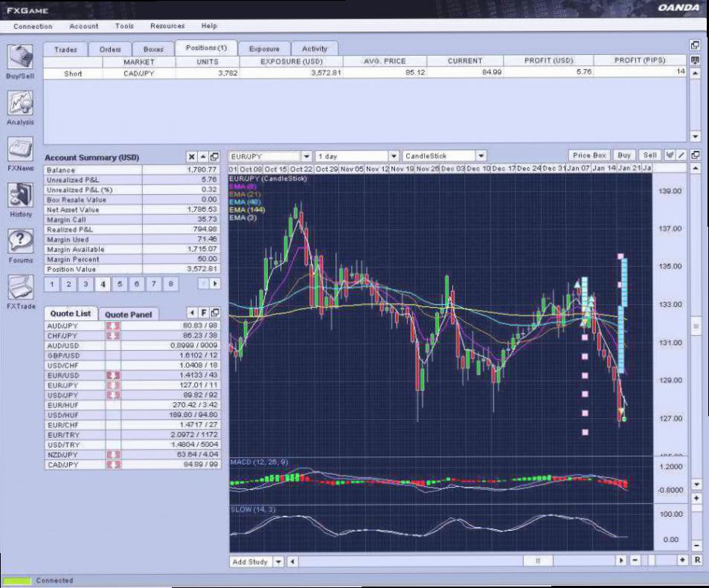Screen dimensions: 709x588
Task: Open the EUR/JPY currency pair dropdown
Action: click(x=307, y=156)
